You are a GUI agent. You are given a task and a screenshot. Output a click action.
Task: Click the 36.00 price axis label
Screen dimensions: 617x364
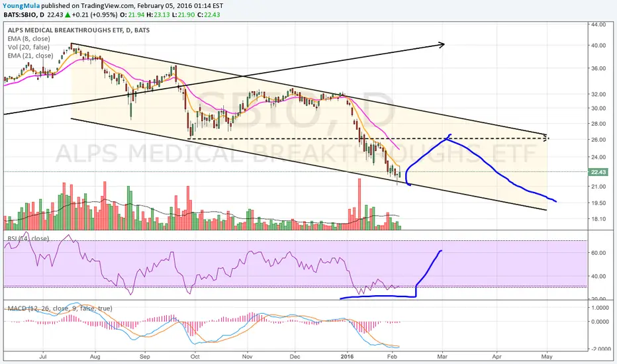click(x=598, y=68)
